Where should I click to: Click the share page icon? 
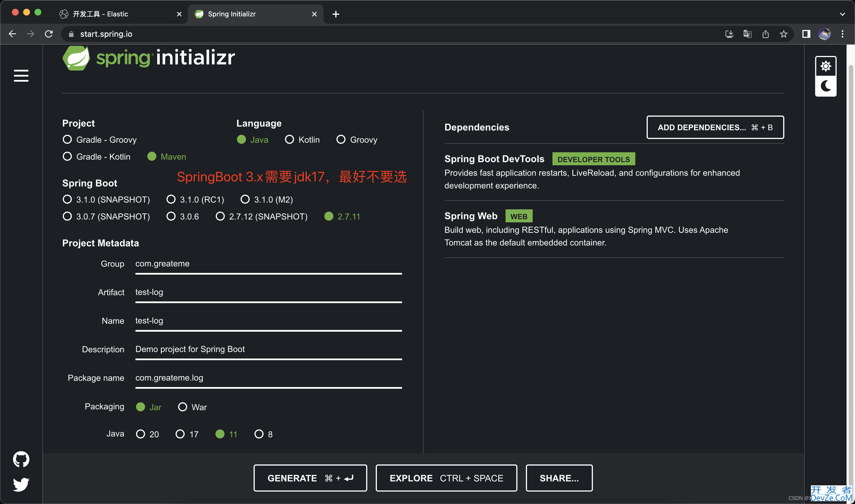click(765, 34)
